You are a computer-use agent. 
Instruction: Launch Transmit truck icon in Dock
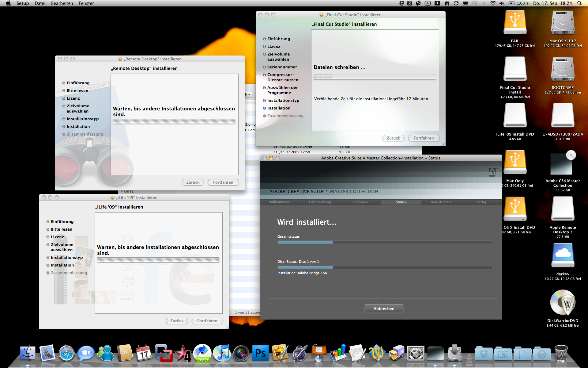click(x=396, y=353)
